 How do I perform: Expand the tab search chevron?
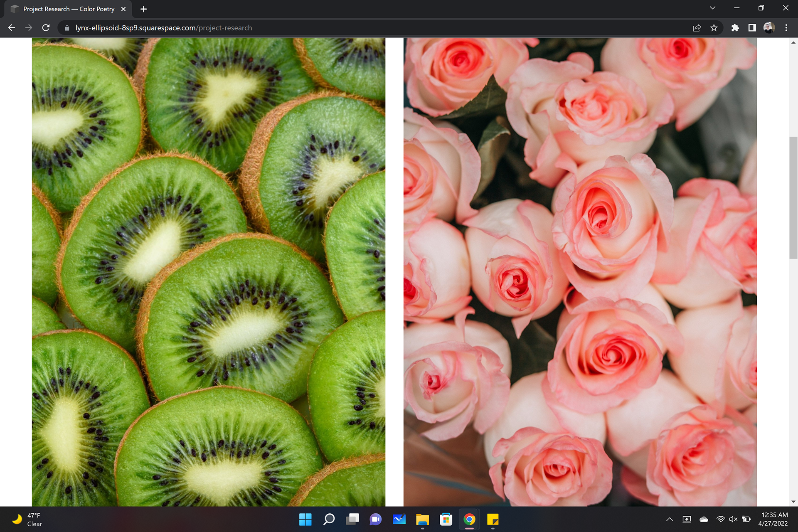(712, 8)
